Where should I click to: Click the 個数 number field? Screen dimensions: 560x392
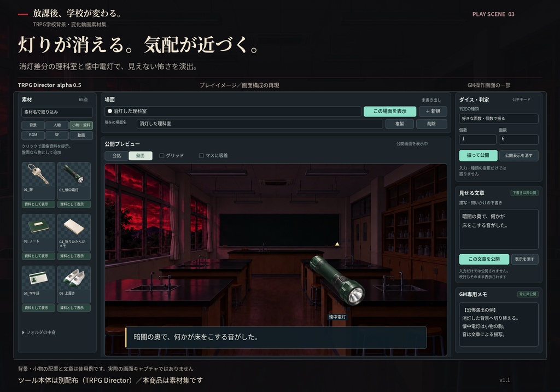pos(477,139)
